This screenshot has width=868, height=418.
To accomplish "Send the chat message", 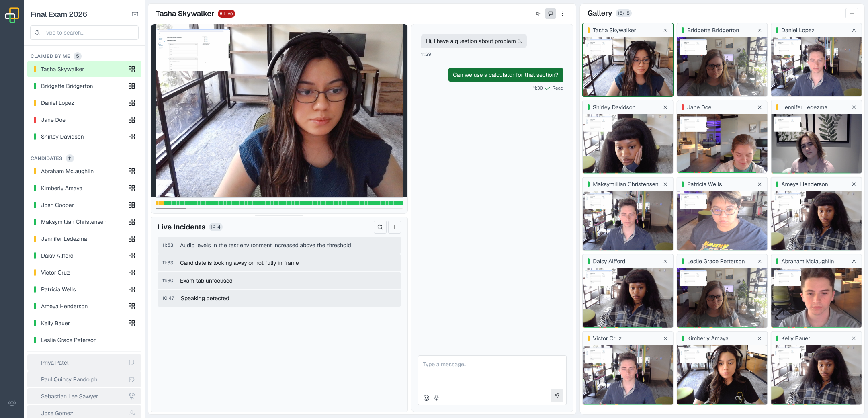I will (557, 395).
